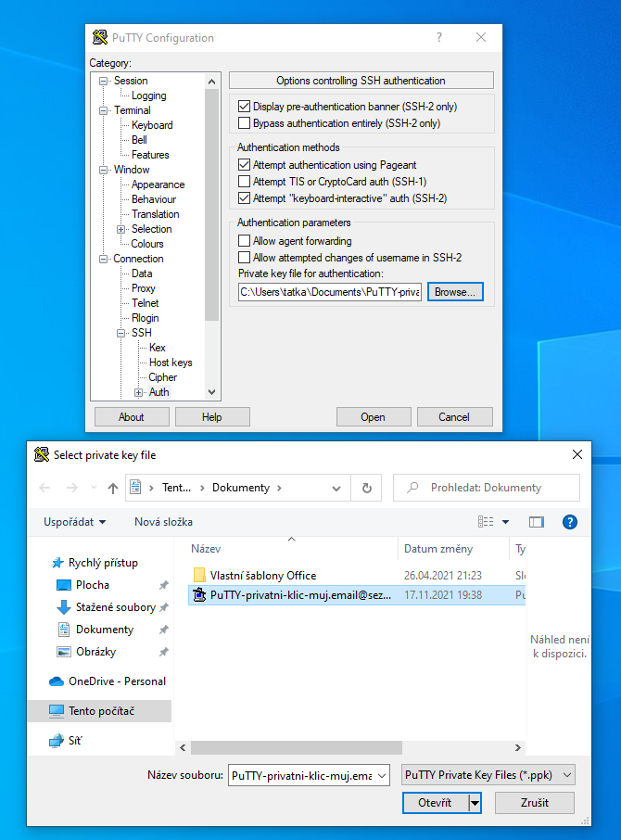Viewport: 621px width, 840px height.
Task: Select Plocha in navigation pane
Action: coord(93,585)
